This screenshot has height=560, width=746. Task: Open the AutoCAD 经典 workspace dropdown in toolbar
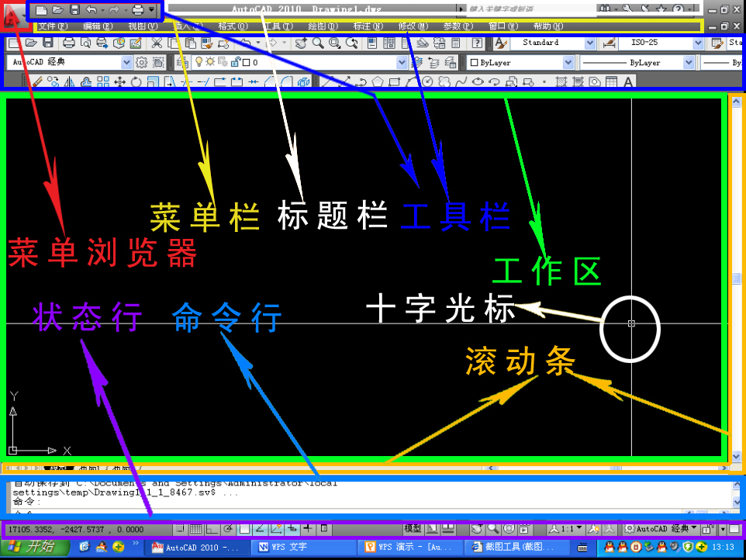126,62
